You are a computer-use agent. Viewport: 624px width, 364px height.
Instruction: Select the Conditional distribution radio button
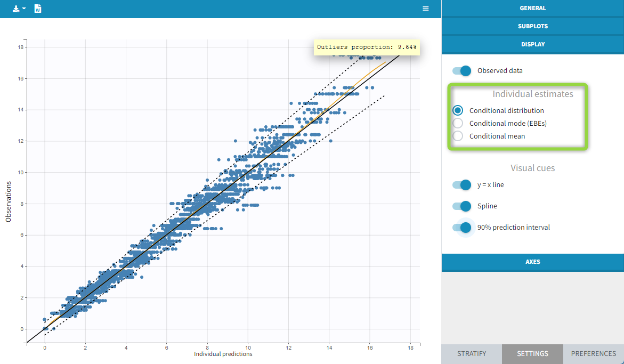coord(458,111)
